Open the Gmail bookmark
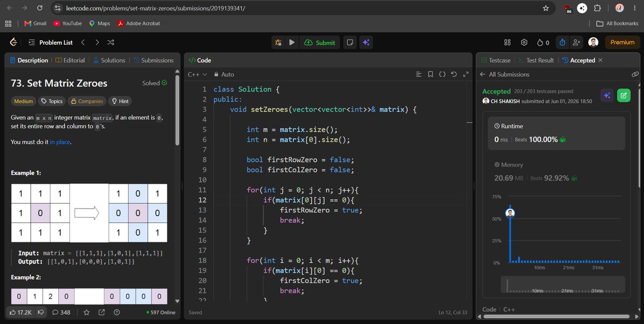 (x=35, y=23)
